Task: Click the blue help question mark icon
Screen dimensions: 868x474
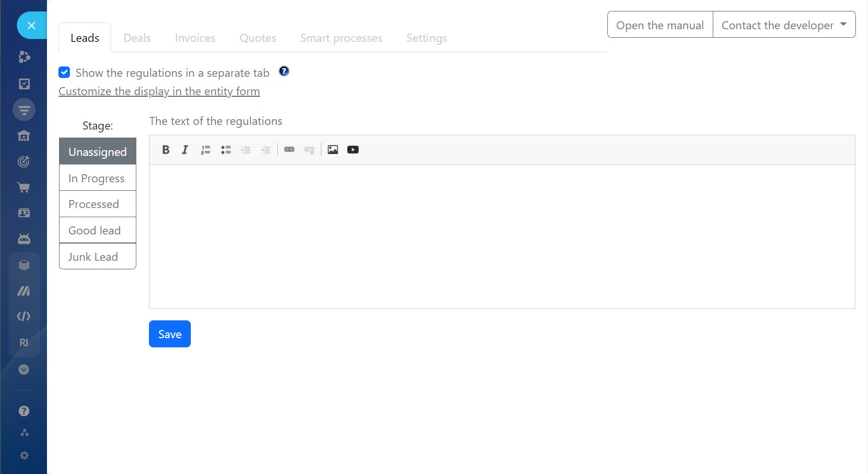Action: [x=284, y=72]
